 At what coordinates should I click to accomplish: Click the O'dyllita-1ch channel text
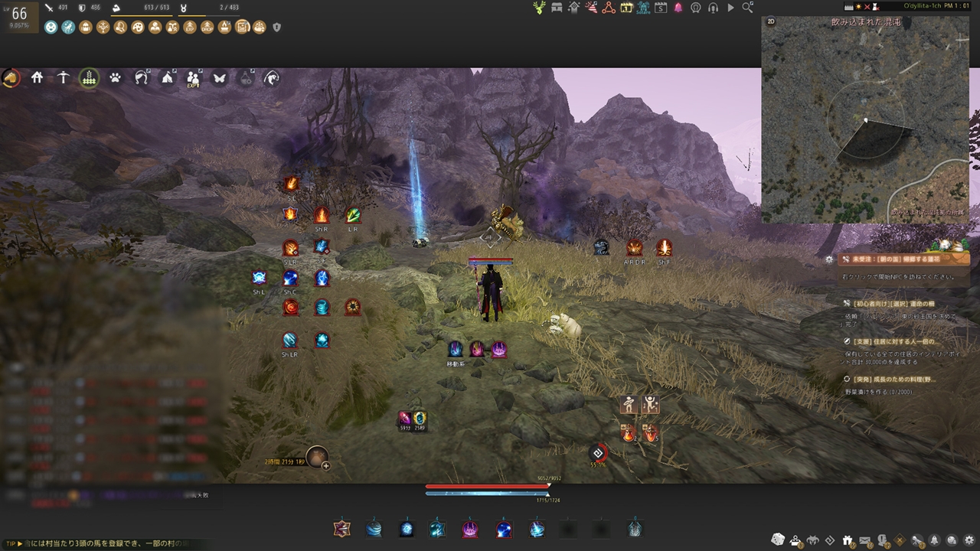coord(923,6)
